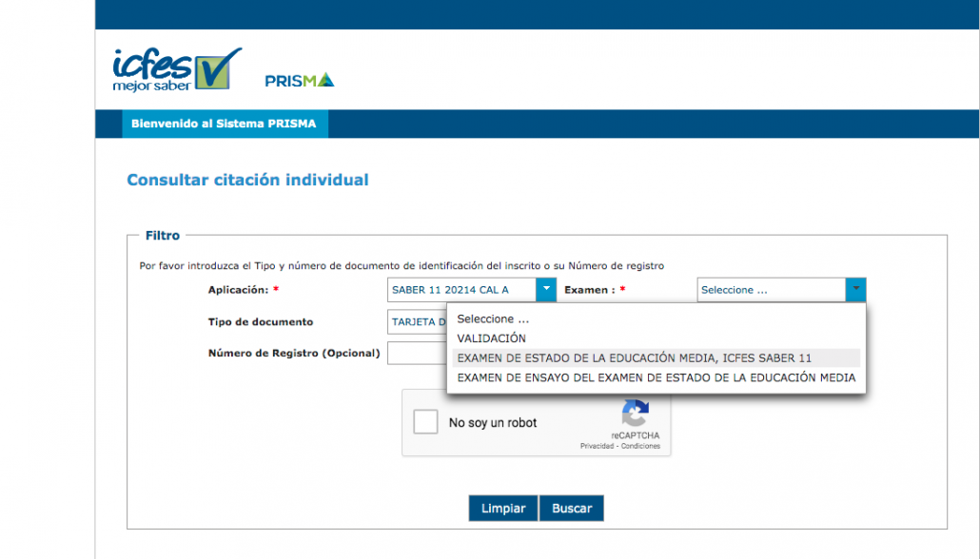Check the No soy un robot box

coord(425,422)
